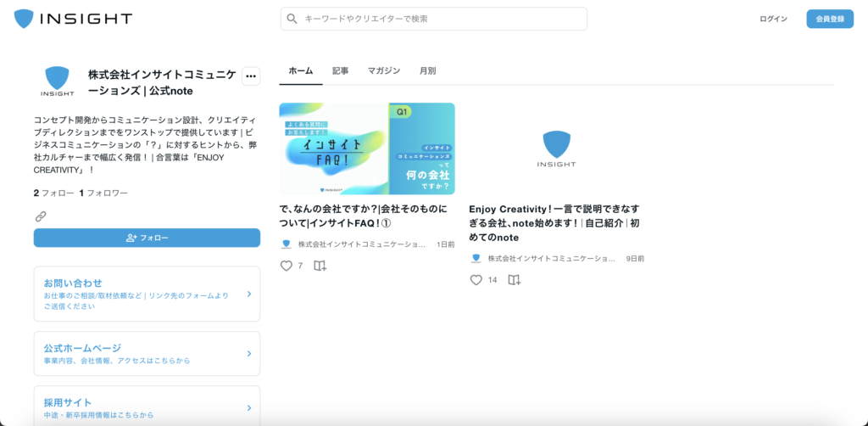Switch to the 記事 tab

(x=340, y=71)
